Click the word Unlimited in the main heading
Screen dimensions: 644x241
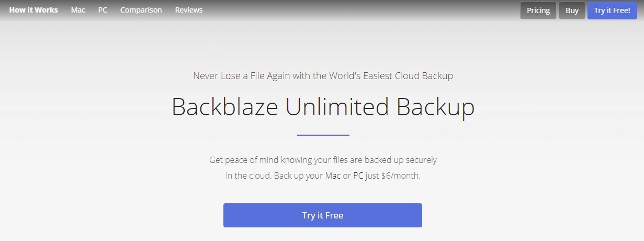click(x=337, y=107)
